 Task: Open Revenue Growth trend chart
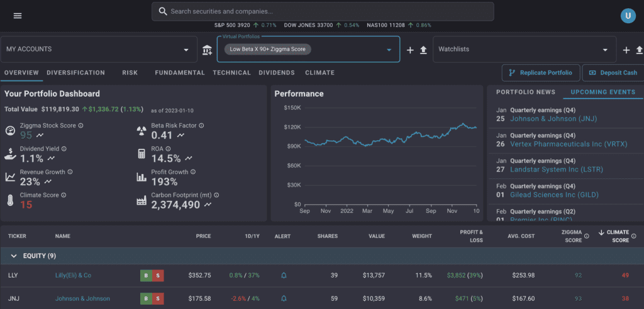(48, 181)
